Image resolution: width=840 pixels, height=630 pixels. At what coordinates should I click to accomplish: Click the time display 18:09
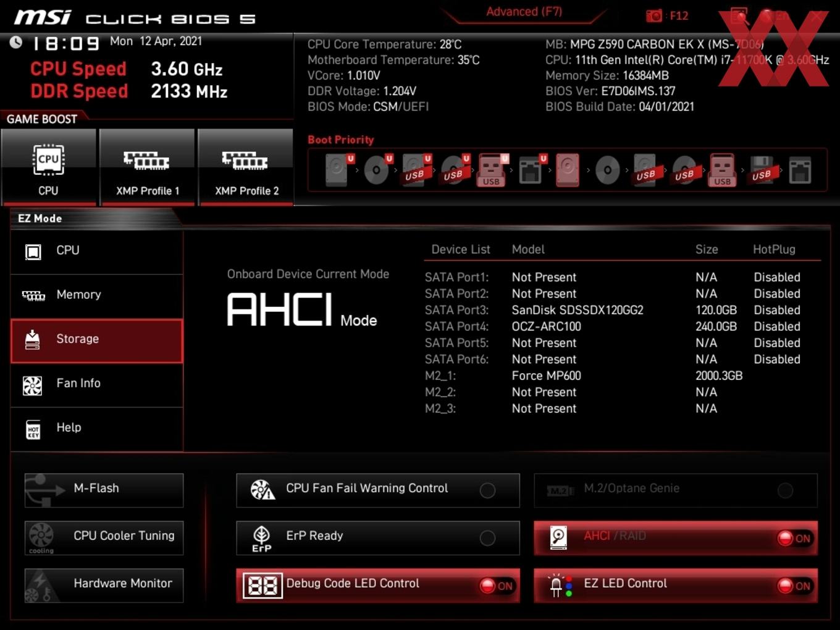click(x=65, y=43)
